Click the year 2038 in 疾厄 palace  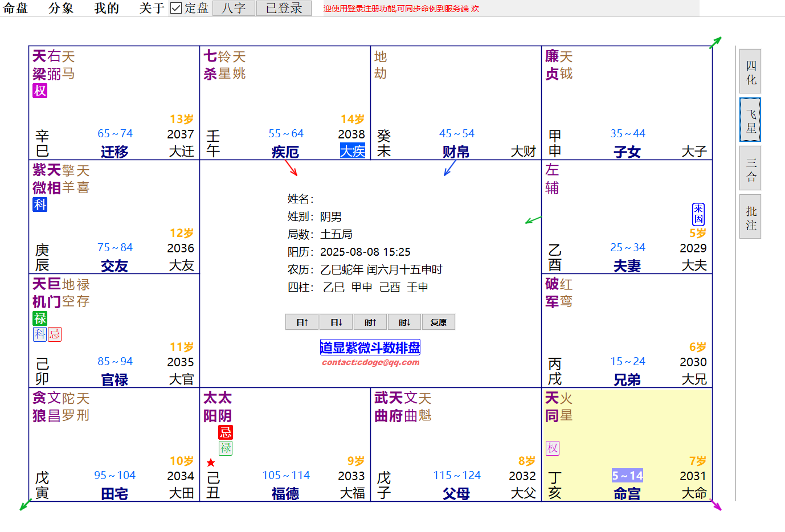[x=351, y=134]
